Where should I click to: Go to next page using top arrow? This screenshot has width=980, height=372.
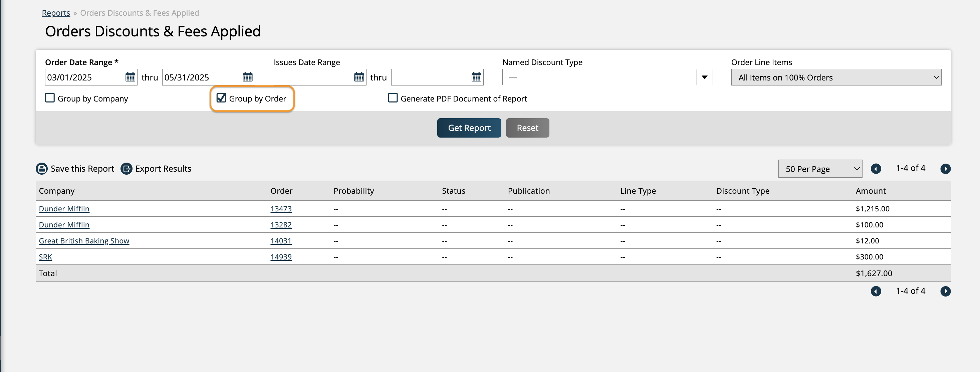tap(945, 169)
